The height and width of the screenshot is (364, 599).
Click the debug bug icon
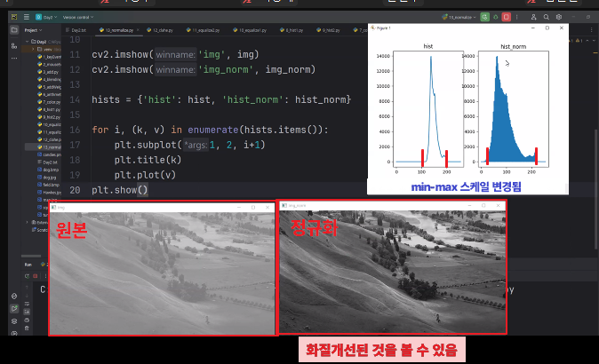[496, 17]
